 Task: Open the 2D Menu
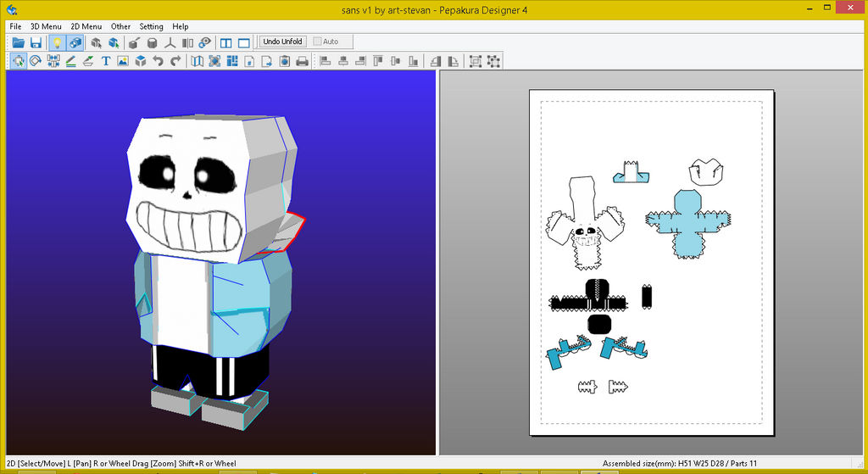tap(86, 26)
